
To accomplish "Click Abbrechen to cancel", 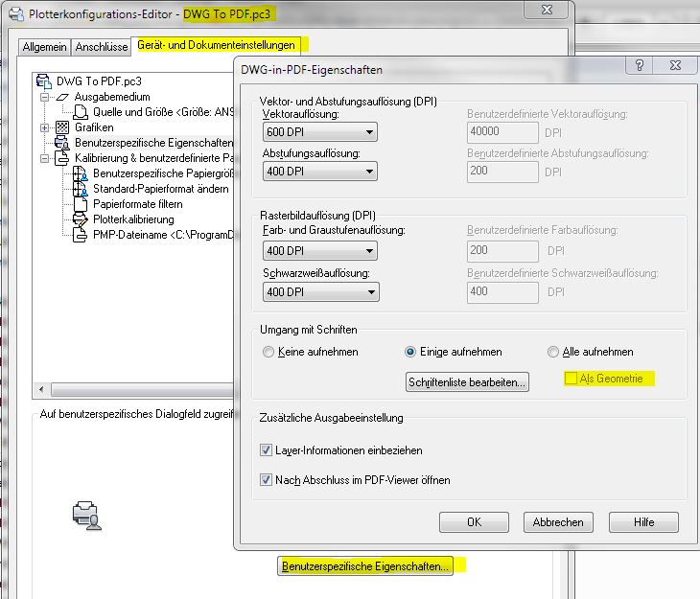I will coord(558,522).
